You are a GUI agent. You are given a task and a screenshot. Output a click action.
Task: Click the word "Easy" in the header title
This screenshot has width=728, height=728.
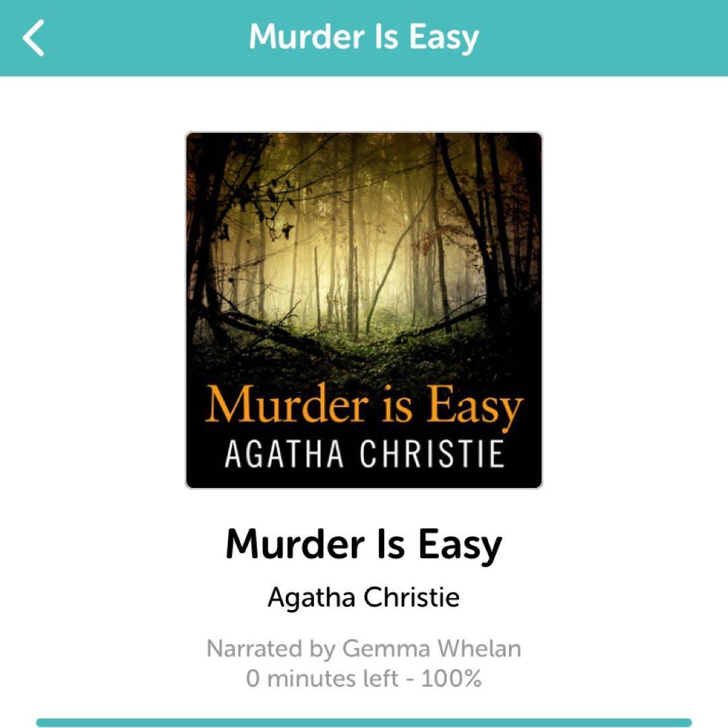(444, 36)
